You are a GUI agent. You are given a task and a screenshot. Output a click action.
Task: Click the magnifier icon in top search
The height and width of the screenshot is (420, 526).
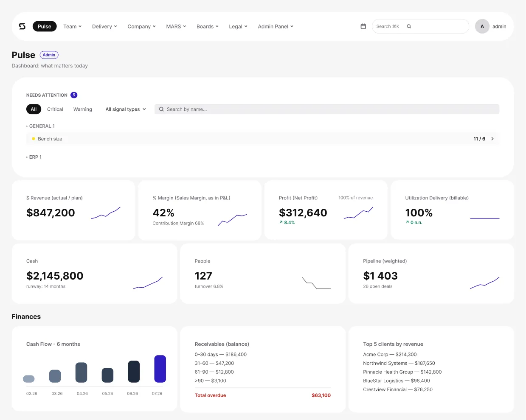click(x=409, y=26)
